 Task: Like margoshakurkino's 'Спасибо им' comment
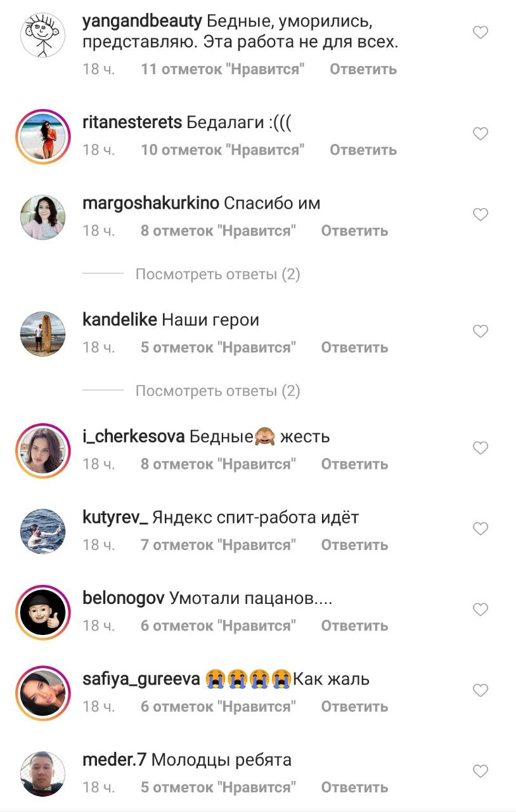pyautogui.click(x=481, y=214)
